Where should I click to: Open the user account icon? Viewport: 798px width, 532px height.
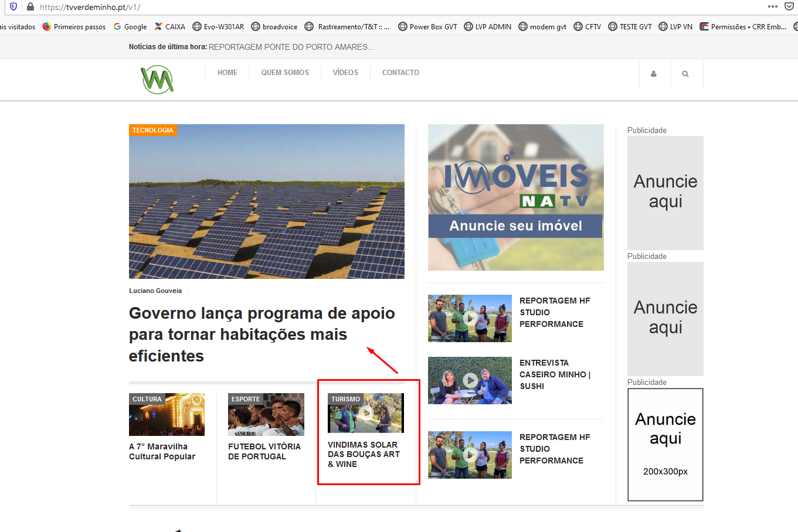point(654,74)
